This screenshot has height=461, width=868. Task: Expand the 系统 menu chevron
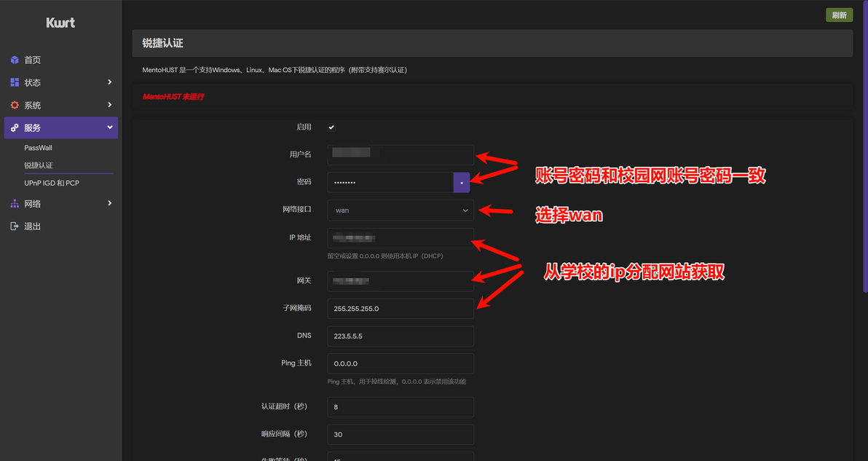pos(110,105)
